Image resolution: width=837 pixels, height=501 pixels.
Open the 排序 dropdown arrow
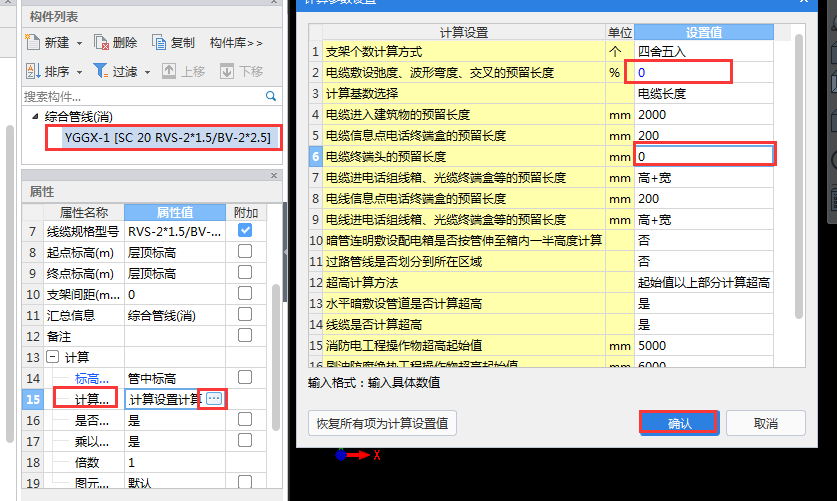point(80,71)
